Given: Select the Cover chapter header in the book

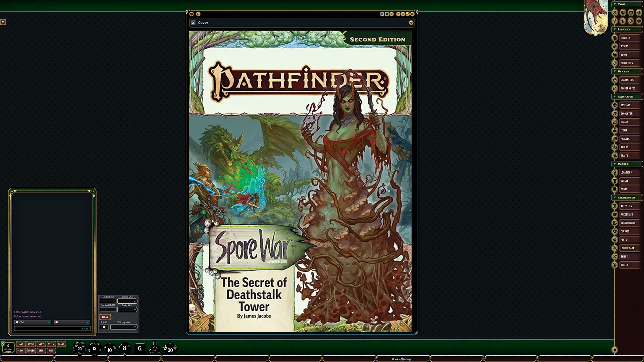Looking at the screenshot, I should click(x=202, y=22).
